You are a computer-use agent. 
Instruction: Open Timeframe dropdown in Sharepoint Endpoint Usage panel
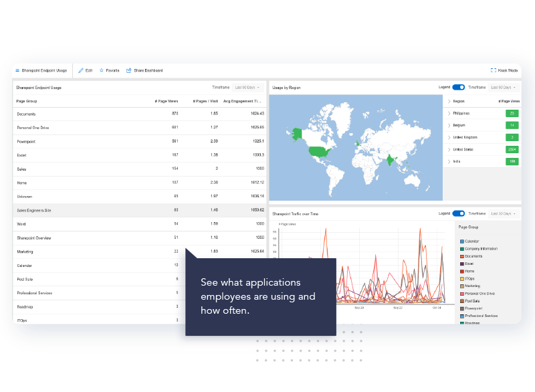pos(247,88)
